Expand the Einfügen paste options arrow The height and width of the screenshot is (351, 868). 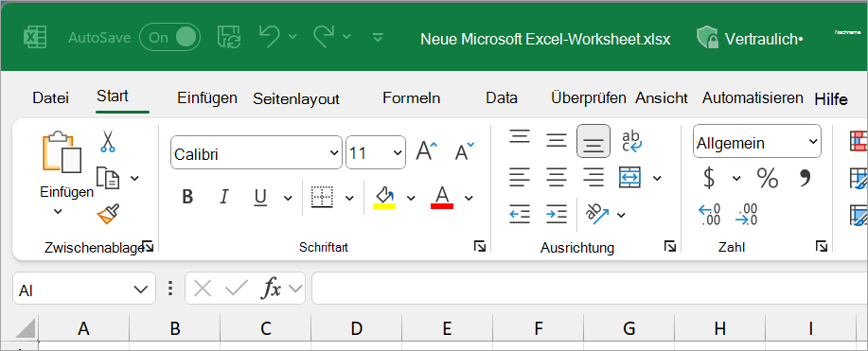pos(58,211)
